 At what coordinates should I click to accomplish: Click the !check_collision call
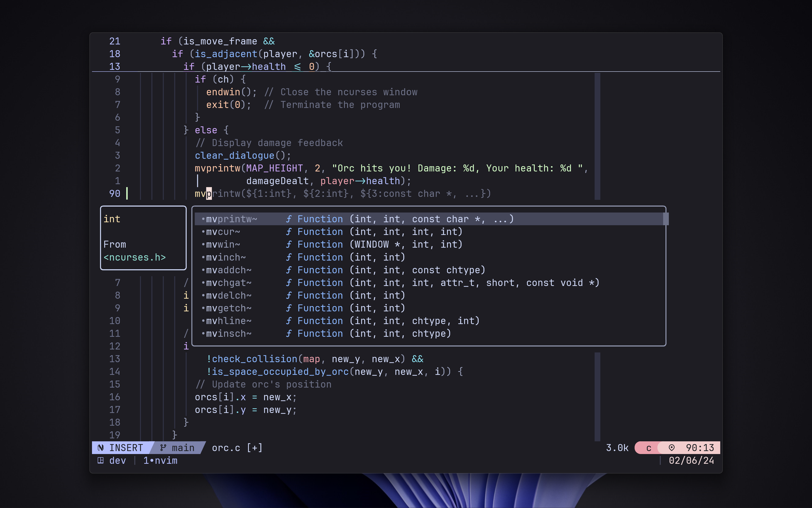pos(315,359)
